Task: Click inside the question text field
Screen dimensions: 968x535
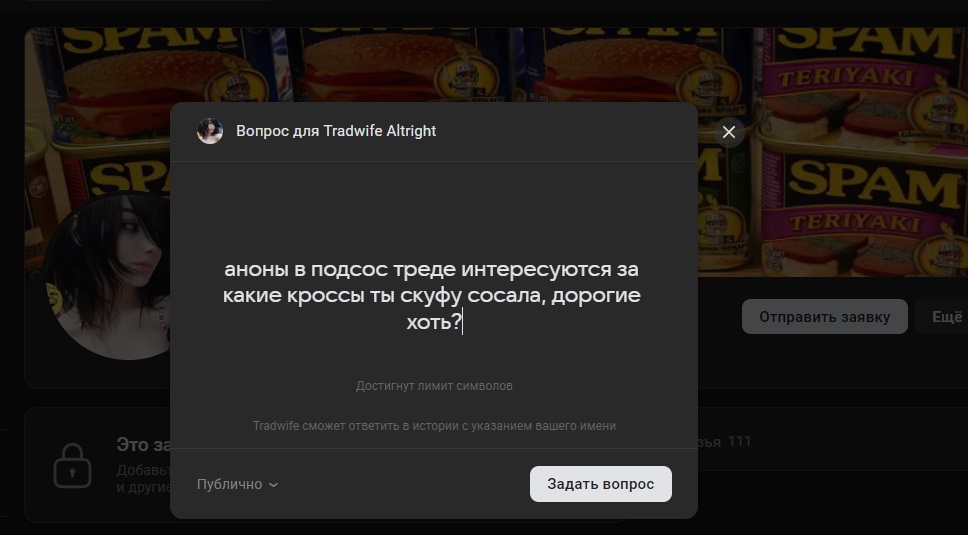Action: tap(433, 296)
